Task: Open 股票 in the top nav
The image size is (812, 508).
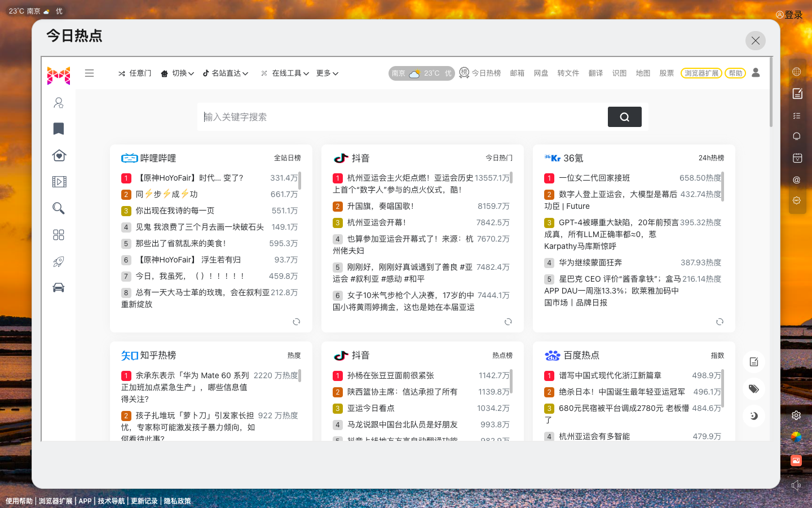Action: (x=667, y=73)
